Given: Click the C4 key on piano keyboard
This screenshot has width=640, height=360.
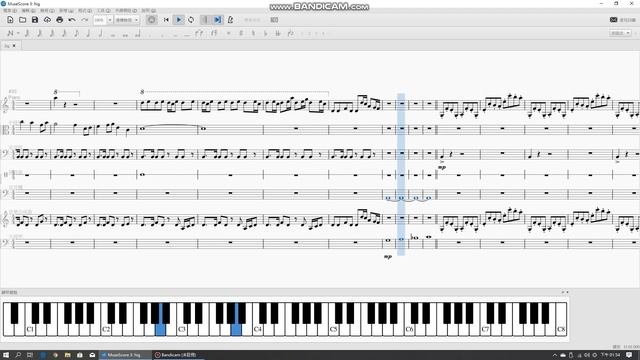Looking at the screenshot, I should pos(258,329).
